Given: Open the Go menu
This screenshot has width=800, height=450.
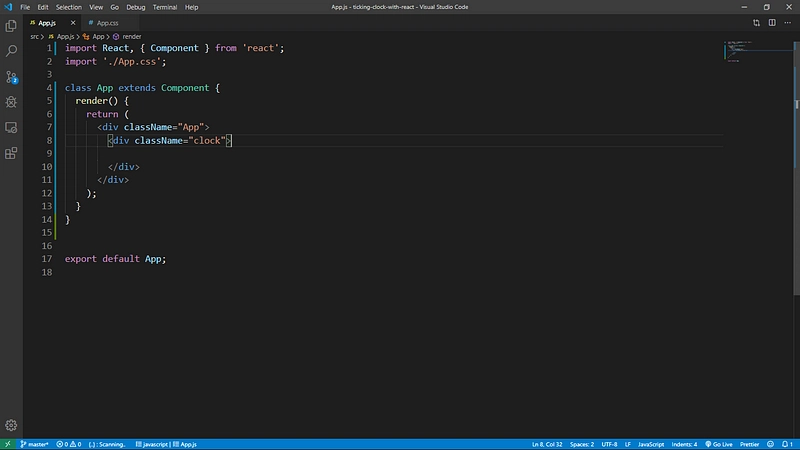Looking at the screenshot, I should pyautogui.click(x=114, y=7).
